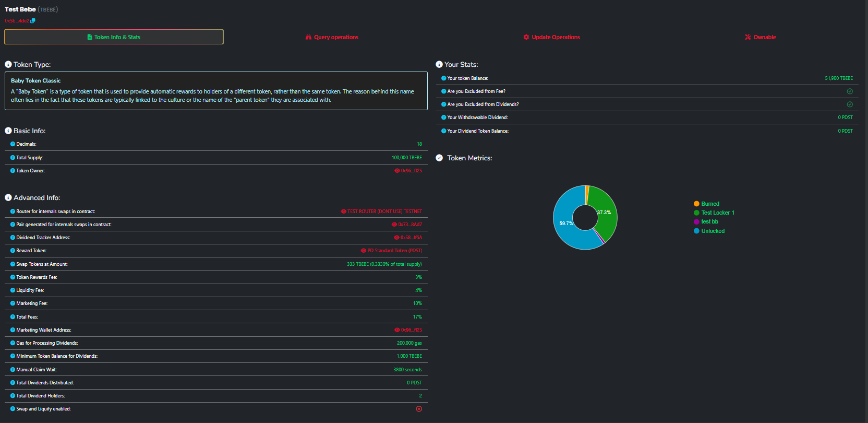
Task: Open the PD Standard Token (PDST) reward link
Action: pos(394,251)
